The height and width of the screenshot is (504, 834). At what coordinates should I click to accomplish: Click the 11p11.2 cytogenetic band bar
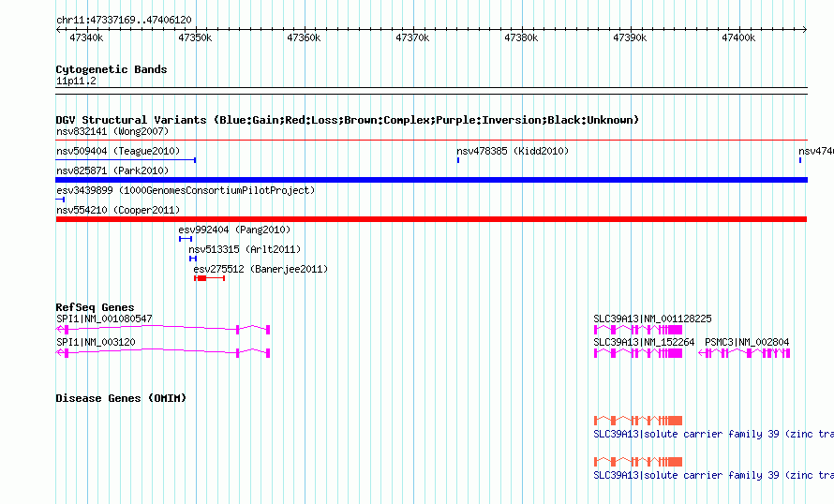[431, 91]
